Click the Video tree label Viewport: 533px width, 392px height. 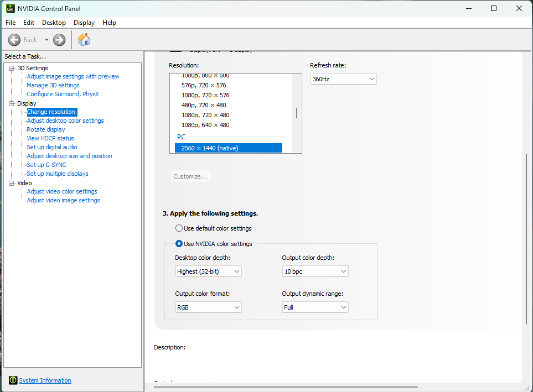point(24,183)
